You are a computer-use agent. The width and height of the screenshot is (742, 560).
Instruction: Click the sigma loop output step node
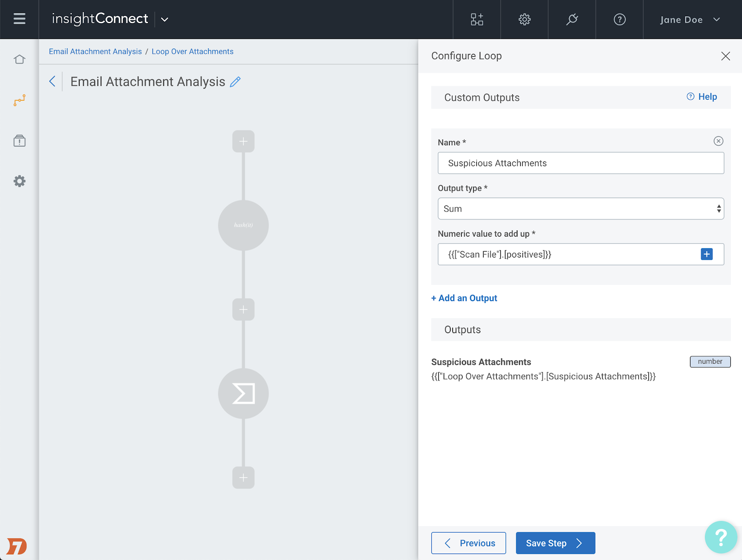[x=243, y=393]
